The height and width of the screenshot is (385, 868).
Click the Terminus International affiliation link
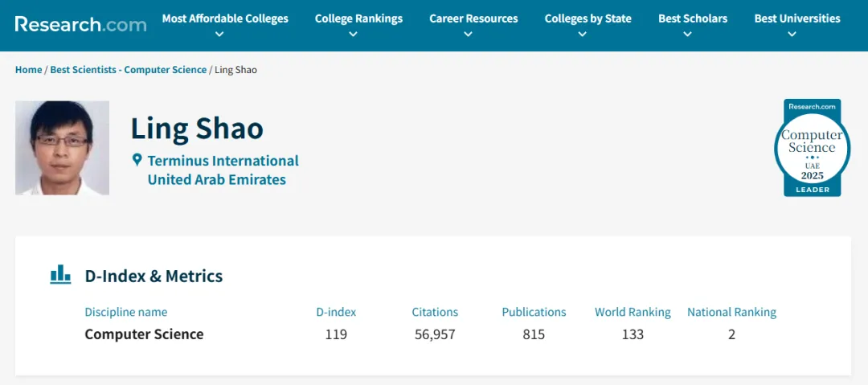coord(223,161)
